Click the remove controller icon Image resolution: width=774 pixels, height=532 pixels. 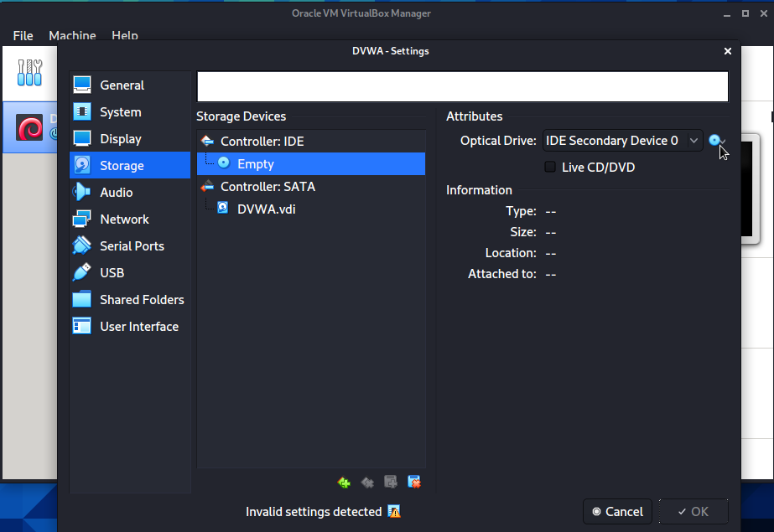click(x=367, y=483)
